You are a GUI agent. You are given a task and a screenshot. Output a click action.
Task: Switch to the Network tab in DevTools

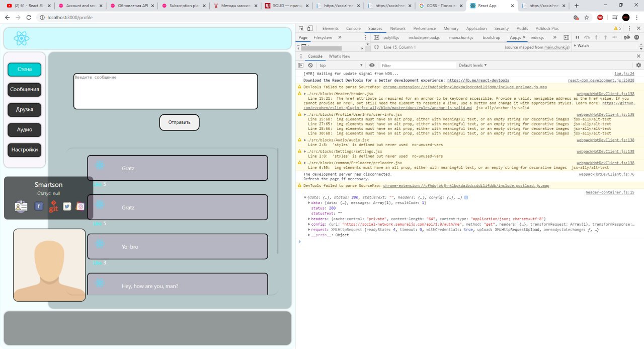(397, 29)
